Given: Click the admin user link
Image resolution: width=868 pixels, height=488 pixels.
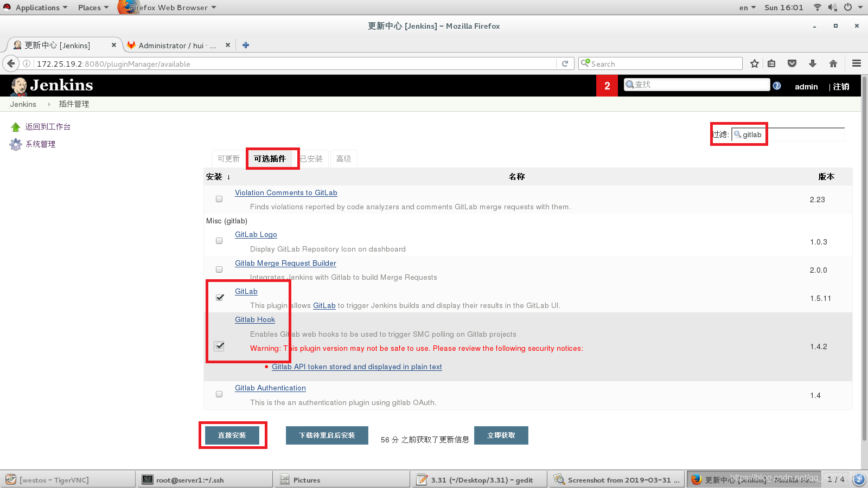Looking at the screenshot, I should click(806, 87).
